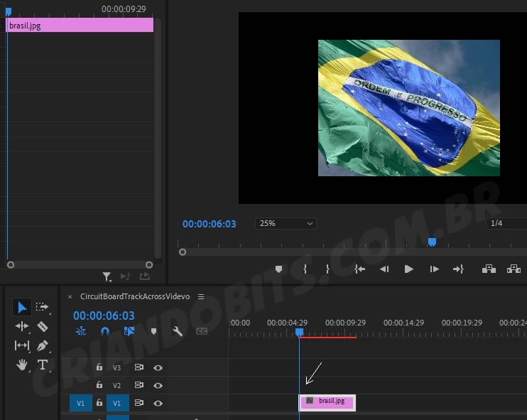Select the Ripple Edit tool
This screenshot has height=420, width=527.
point(21,326)
